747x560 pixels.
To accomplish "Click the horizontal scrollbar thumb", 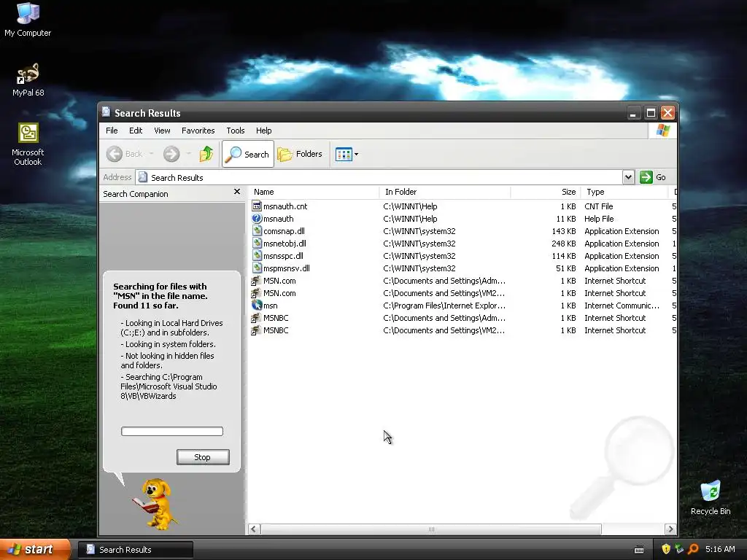I will click(x=431, y=529).
